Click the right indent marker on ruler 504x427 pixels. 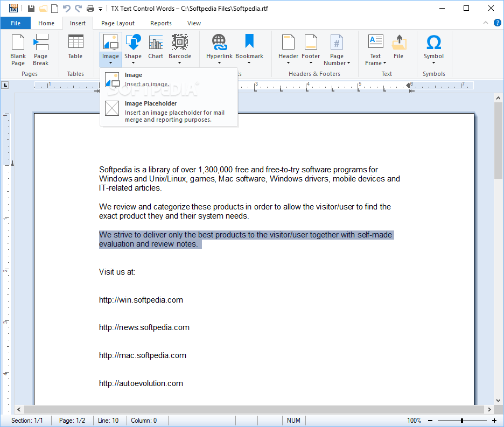[x=408, y=85]
